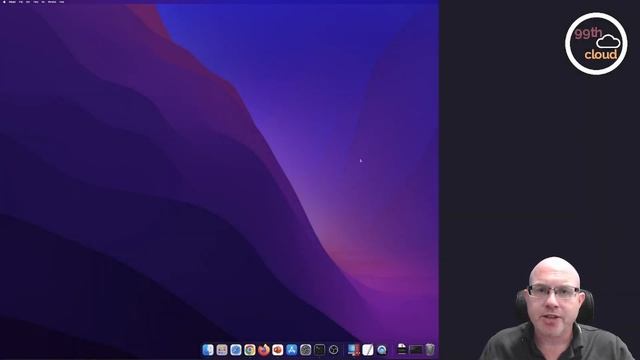Restore the minimized dark window in Dock
This screenshot has height=360, width=640.
416,350
